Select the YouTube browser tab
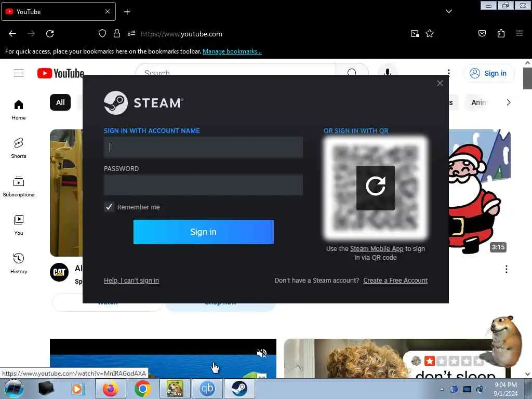 (58, 11)
